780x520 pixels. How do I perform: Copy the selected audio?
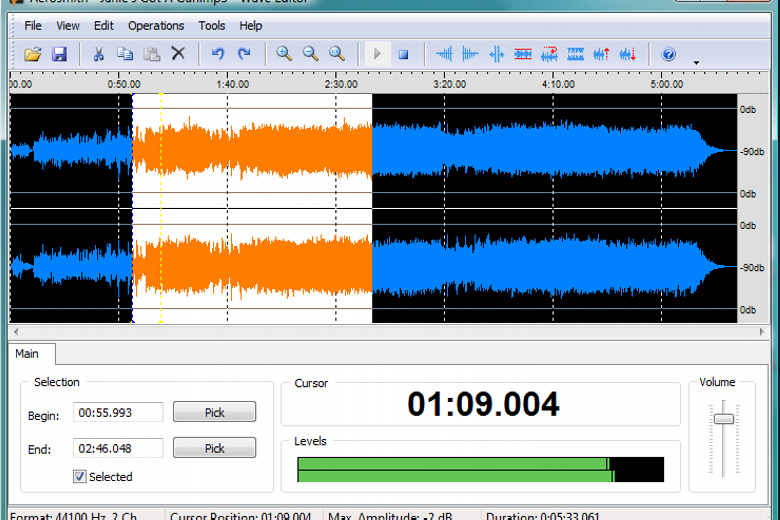[125, 54]
